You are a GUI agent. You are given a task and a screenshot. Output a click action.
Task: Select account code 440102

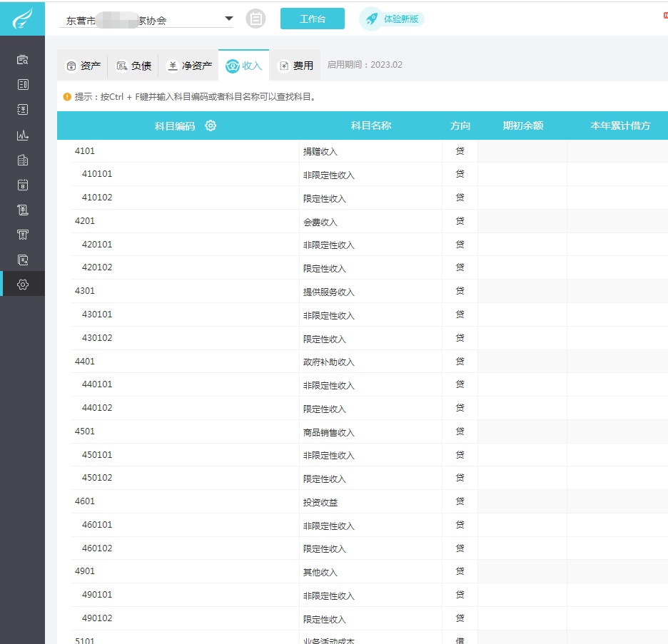pos(97,408)
